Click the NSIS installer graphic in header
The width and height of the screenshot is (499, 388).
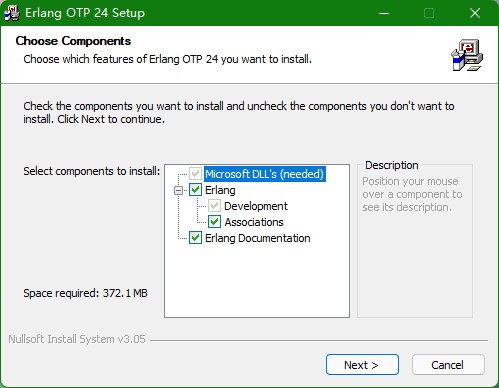click(467, 55)
